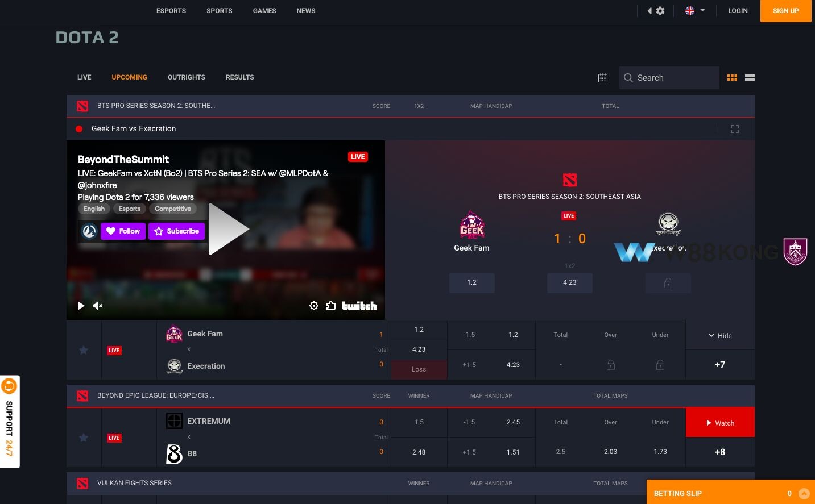The width and height of the screenshot is (815, 504).
Task: Click the Search input field
Action: pyautogui.click(x=669, y=78)
